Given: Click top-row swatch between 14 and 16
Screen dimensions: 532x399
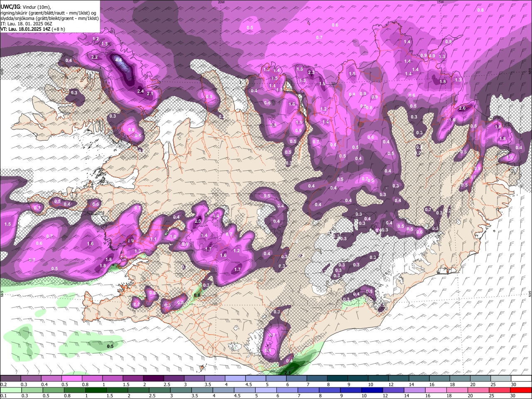Looking at the screenshot, I should (419, 378).
